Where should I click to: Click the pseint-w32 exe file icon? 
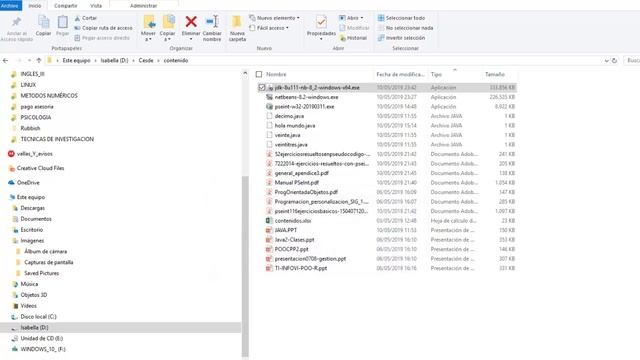pyautogui.click(x=269, y=107)
